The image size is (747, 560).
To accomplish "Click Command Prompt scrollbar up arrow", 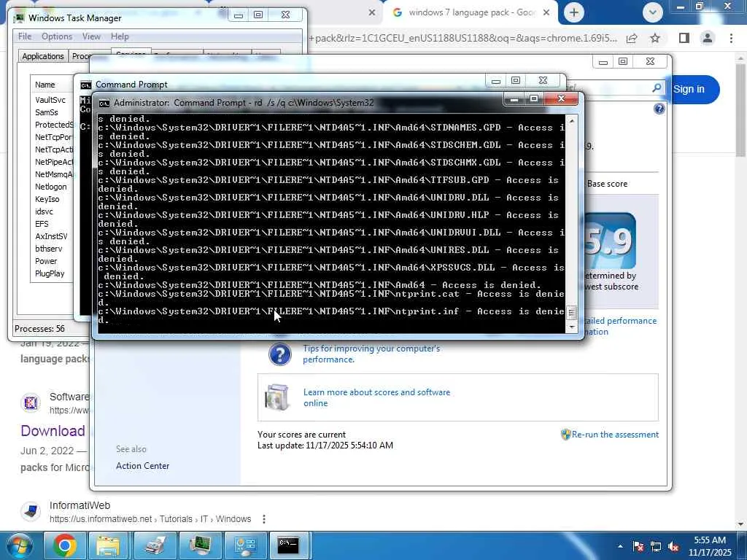I will (572, 121).
